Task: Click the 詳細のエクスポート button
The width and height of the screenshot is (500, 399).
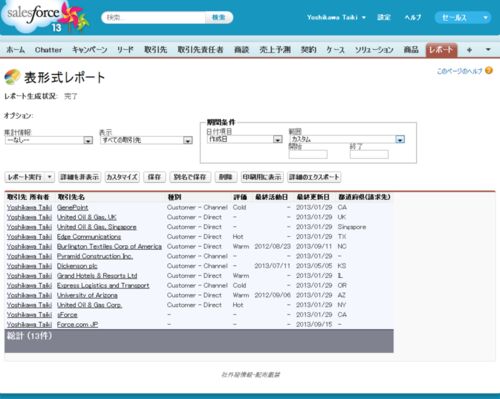Action: (314, 177)
